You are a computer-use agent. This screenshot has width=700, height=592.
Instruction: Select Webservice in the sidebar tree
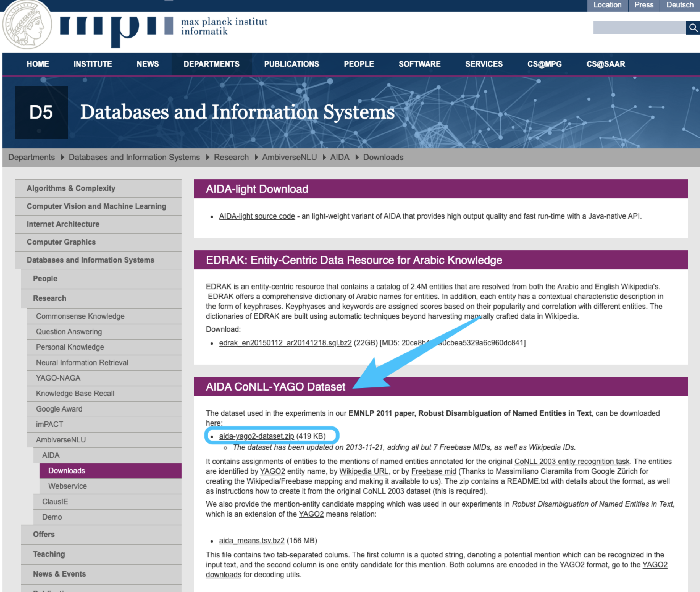coord(67,486)
